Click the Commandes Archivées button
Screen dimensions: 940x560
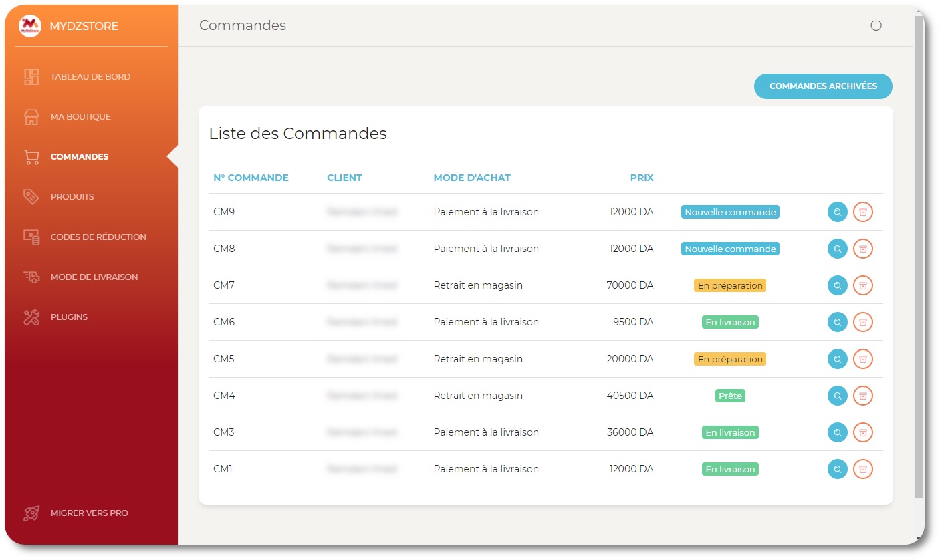[822, 86]
